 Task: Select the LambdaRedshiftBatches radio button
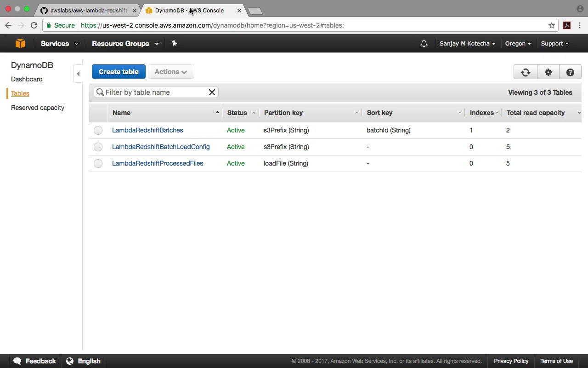point(98,130)
